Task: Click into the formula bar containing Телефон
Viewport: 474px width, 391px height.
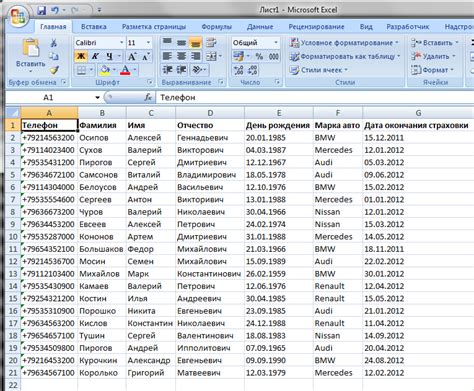Action: [x=315, y=98]
